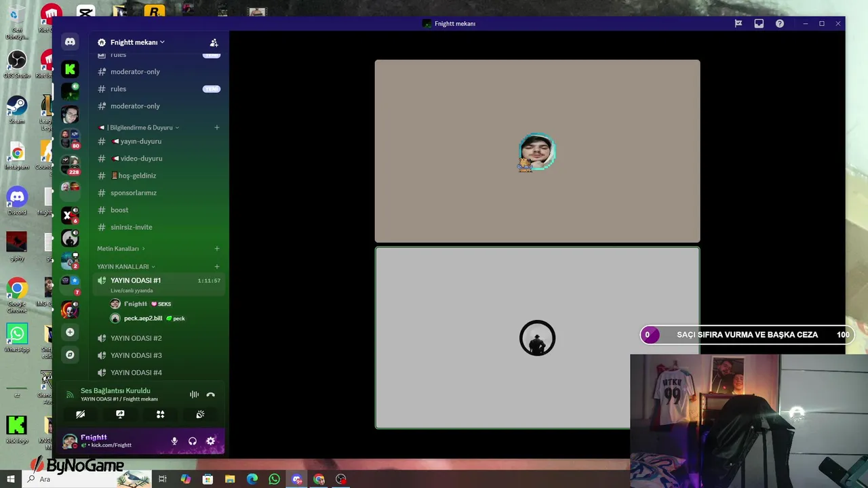Open the soundboard icon in voice panel

click(x=200, y=414)
